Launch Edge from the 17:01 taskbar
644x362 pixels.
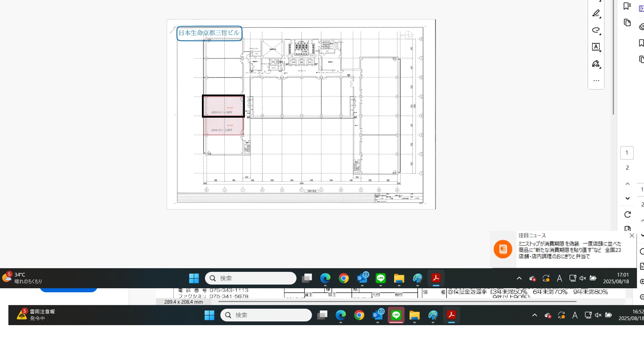click(325, 278)
